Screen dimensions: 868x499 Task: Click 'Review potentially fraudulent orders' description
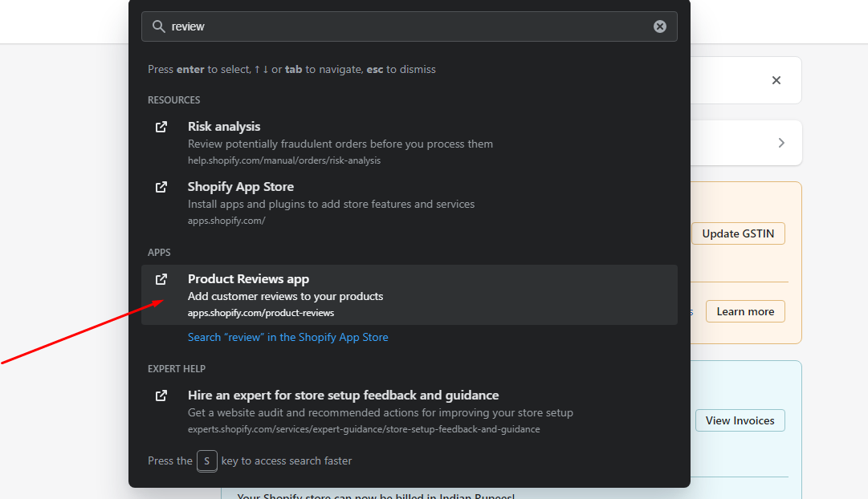(x=340, y=144)
